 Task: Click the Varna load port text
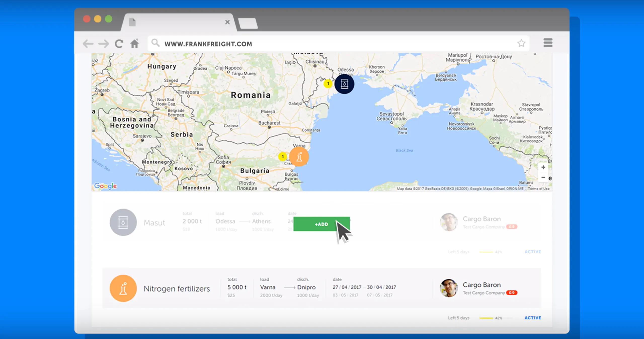(268, 287)
